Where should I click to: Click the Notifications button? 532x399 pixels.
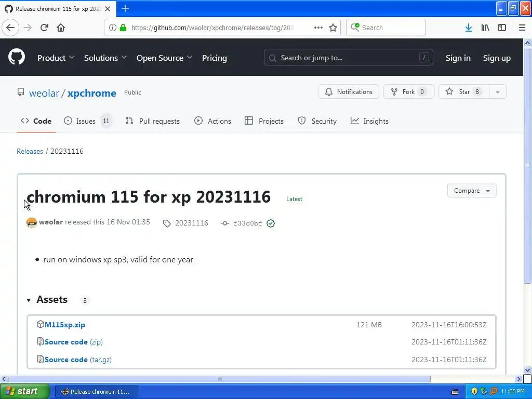[x=349, y=92]
